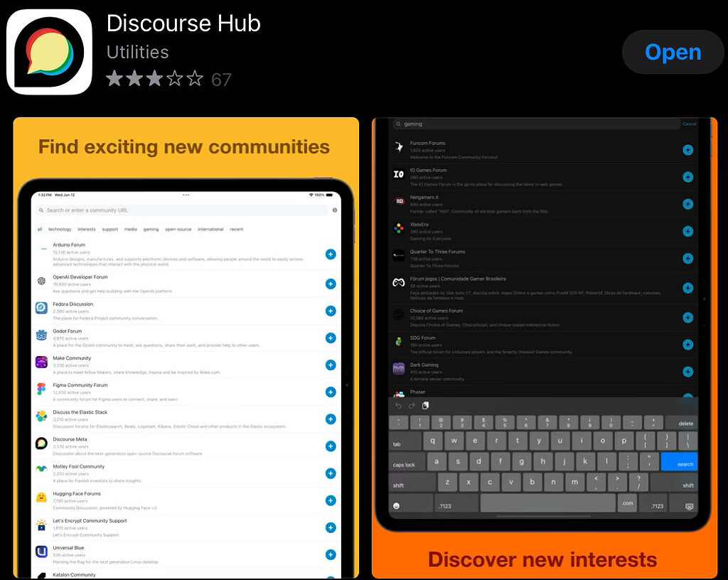
Task: Add Figma Community Forum via plus
Action: tap(331, 392)
